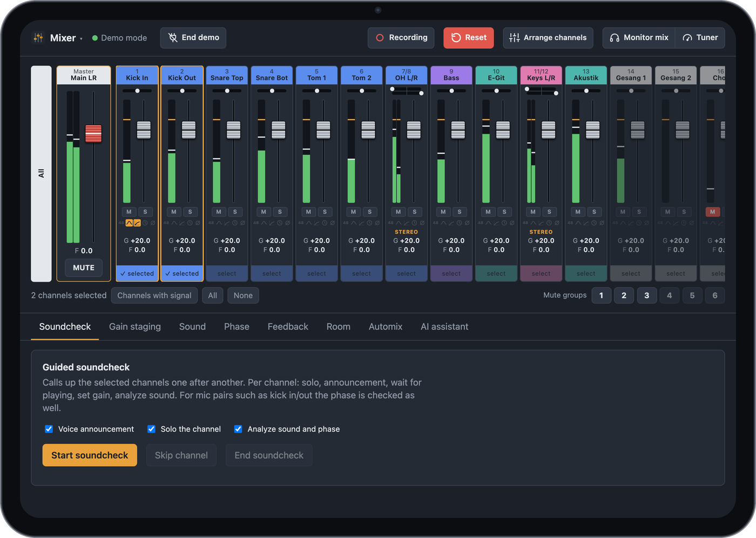Click the EQ curve icon on Tom 1
This screenshot has height=538, width=756.
click(x=308, y=223)
